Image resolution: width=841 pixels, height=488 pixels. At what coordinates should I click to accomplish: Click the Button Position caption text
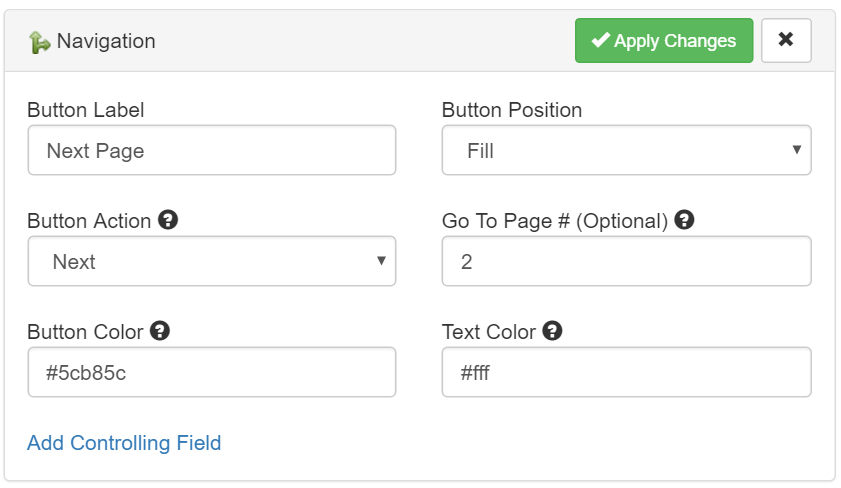coord(512,110)
